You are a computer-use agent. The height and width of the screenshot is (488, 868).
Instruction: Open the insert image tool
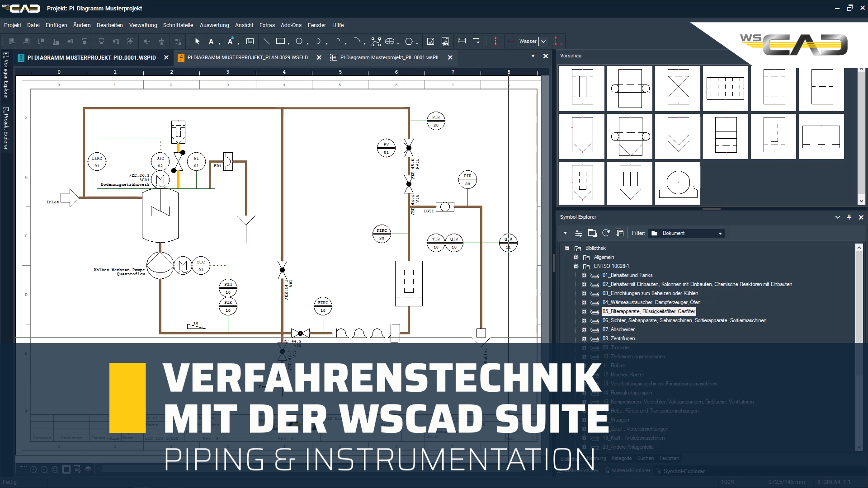pos(430,41)
